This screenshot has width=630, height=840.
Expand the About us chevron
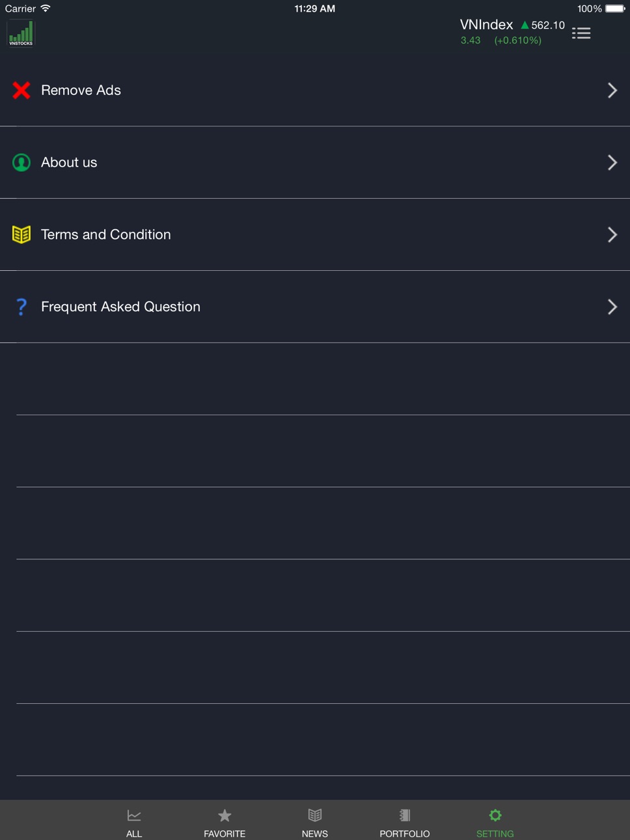pos(612,162)
